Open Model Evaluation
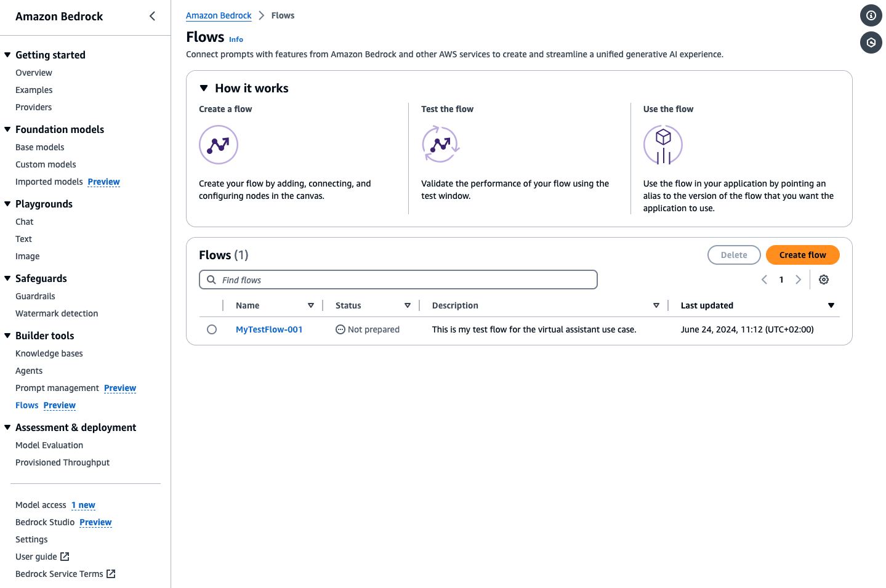The image size is (886, 588). 49,445
